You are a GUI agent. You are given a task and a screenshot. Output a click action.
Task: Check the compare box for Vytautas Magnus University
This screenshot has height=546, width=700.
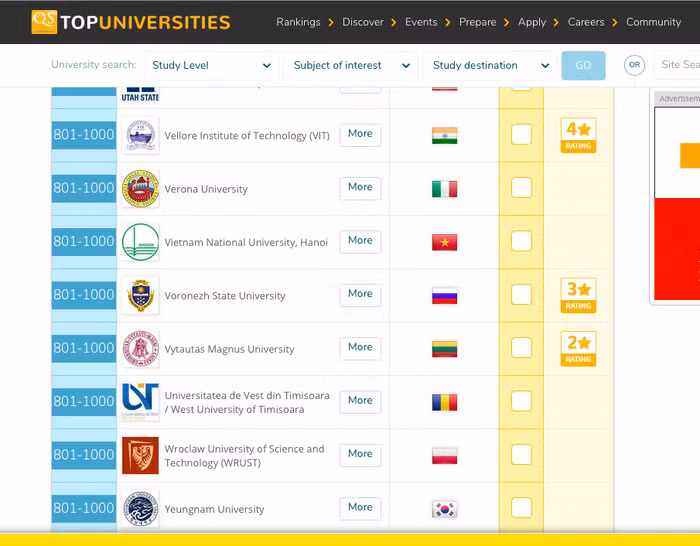coord(521,348)
